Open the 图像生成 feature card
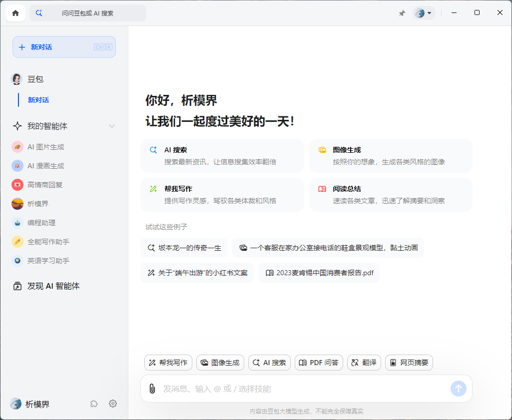512x420 pixels. click(x=391, y=155)
